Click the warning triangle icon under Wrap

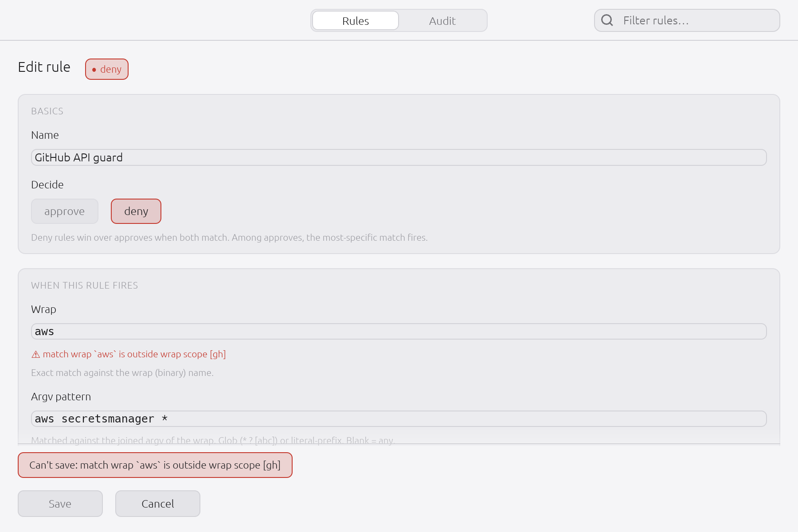point(36,355)
